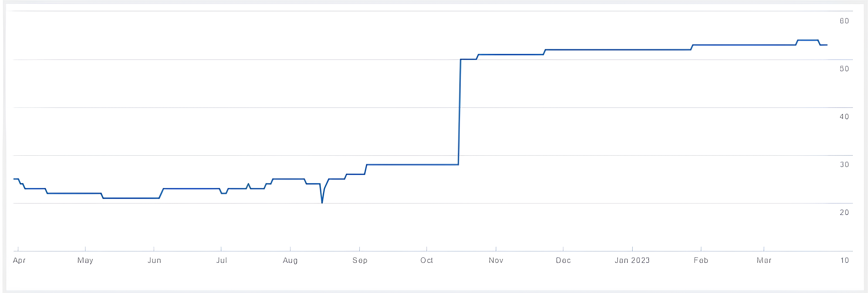Click the Sep month label
Image resolution: width=868 pixels, height=293 pixels.
click(x=360, y=260)
